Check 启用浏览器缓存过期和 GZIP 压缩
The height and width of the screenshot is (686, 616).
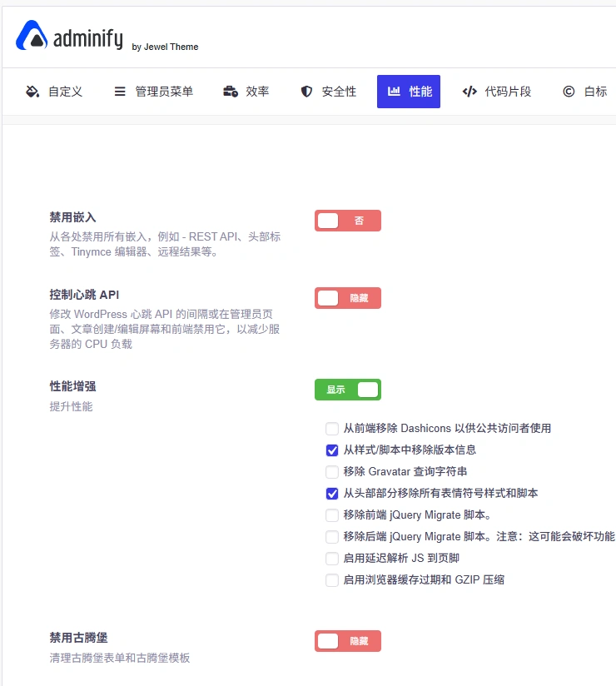click(332, 580)
